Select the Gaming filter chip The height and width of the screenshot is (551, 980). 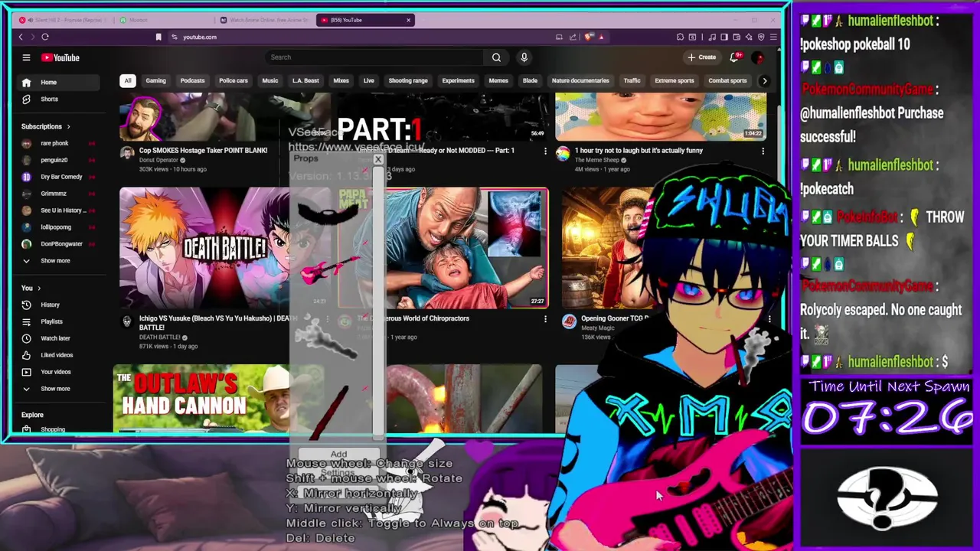(x=155, y=80)
